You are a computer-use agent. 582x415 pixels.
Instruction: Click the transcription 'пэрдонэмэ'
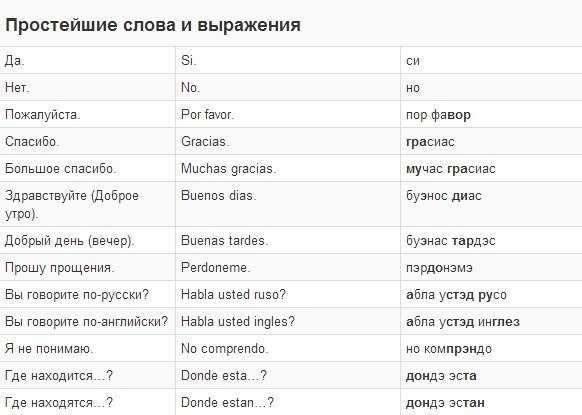click(439, 268)
